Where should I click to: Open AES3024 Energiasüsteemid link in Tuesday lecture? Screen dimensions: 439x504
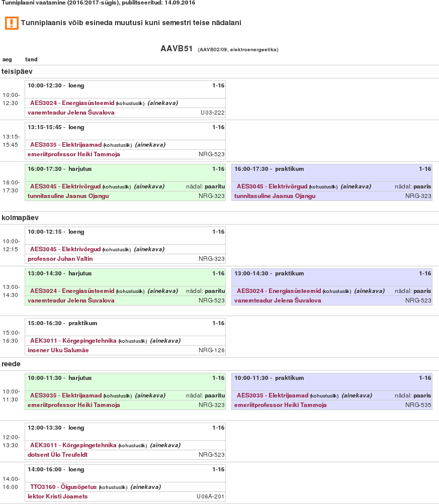(x=72, y=103)
